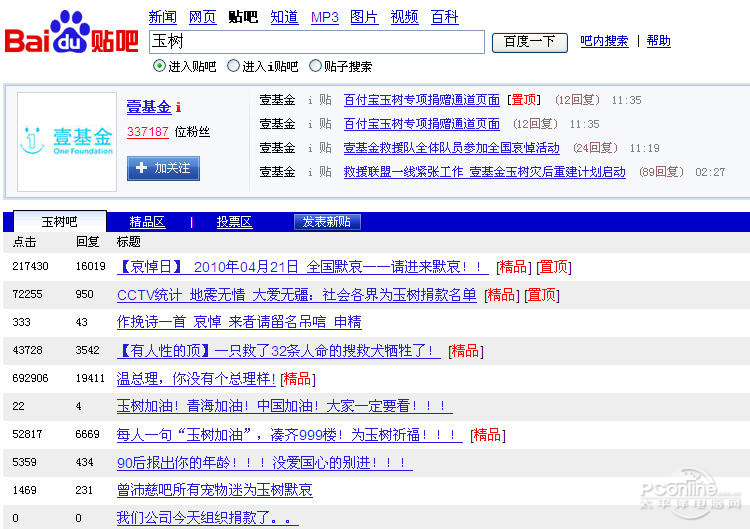Click the (89回复) reply count text

coord(661,172)
